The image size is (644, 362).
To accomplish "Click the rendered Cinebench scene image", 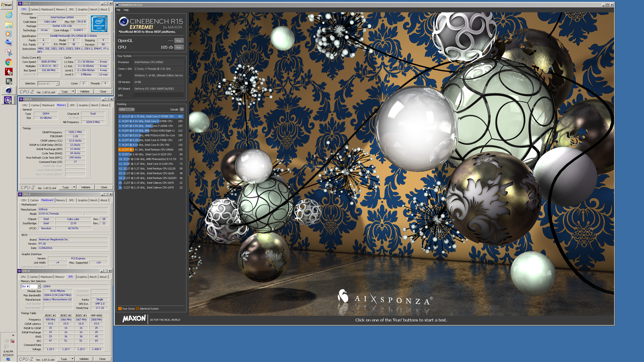I will 401,164.
